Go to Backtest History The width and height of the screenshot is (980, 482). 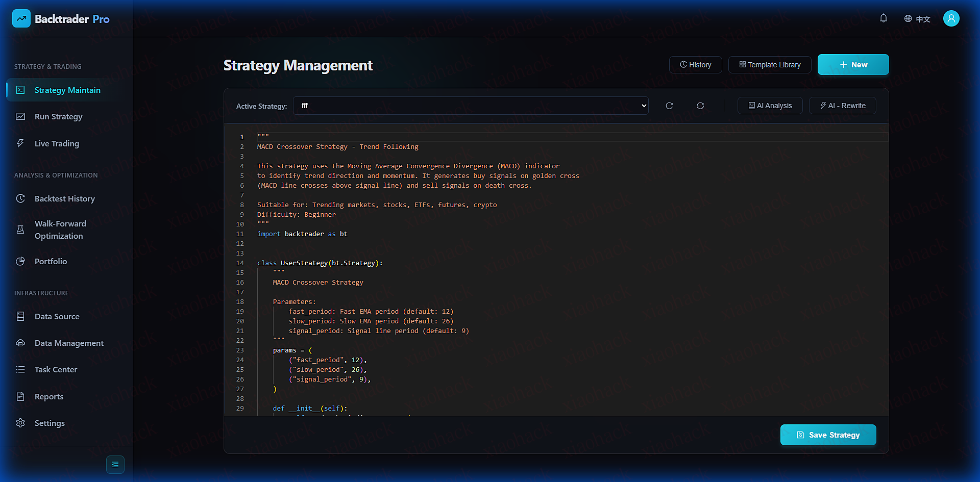point(64,198)
